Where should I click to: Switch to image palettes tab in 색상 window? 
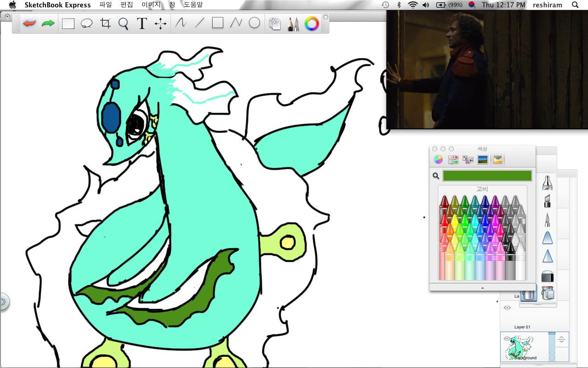pos(482,160)
